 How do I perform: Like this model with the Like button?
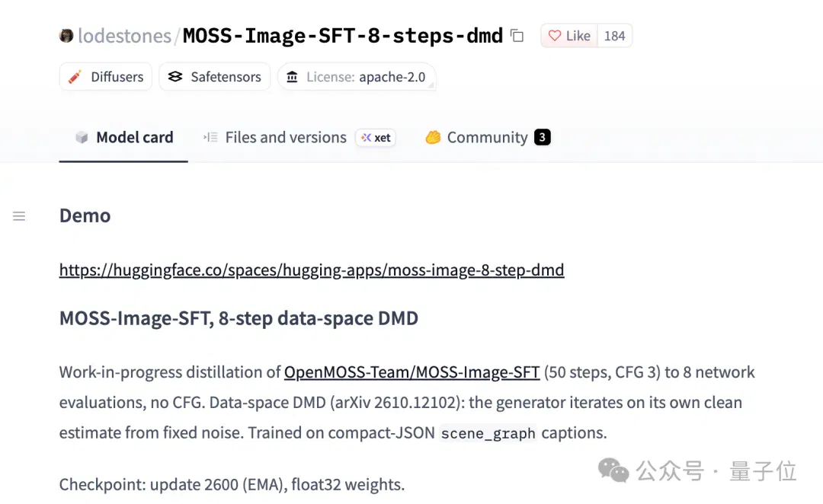point(569,36)
